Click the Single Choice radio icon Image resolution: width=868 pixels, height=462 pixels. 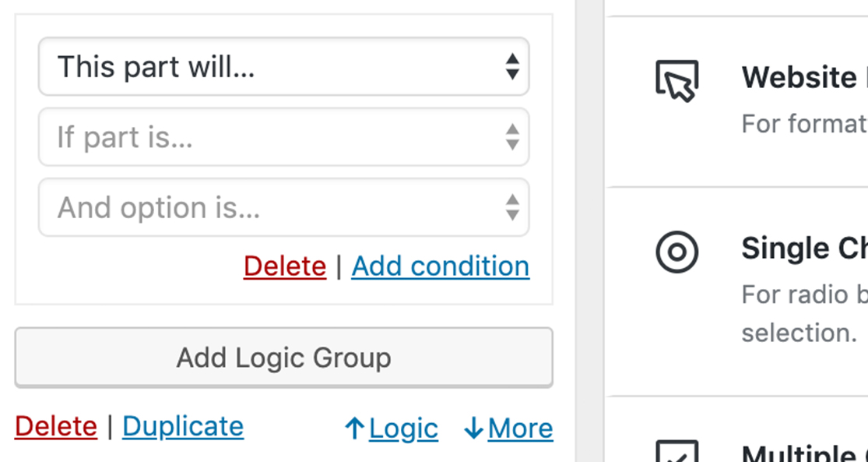point(676,252)
